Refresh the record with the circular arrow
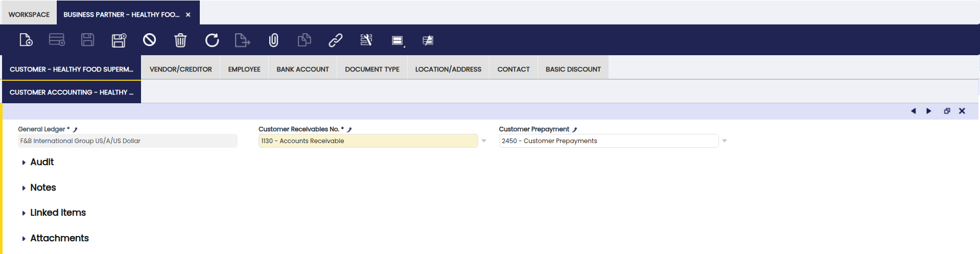The width and height of the screenshot is (980, 254). 212,40
